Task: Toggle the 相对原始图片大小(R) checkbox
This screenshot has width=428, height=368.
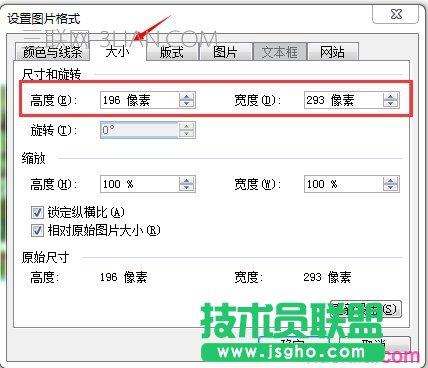Action: pyautogui.click(x=37, y=230)
